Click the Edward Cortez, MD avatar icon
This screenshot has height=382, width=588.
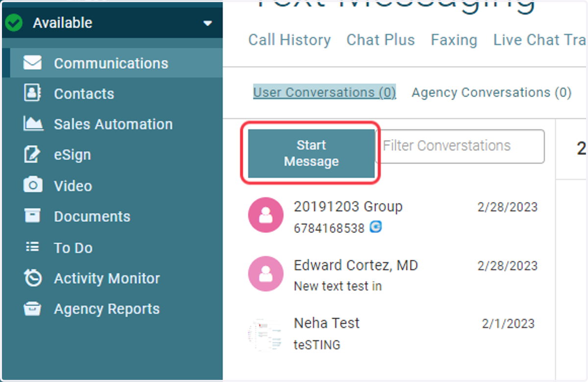[266, 274]
